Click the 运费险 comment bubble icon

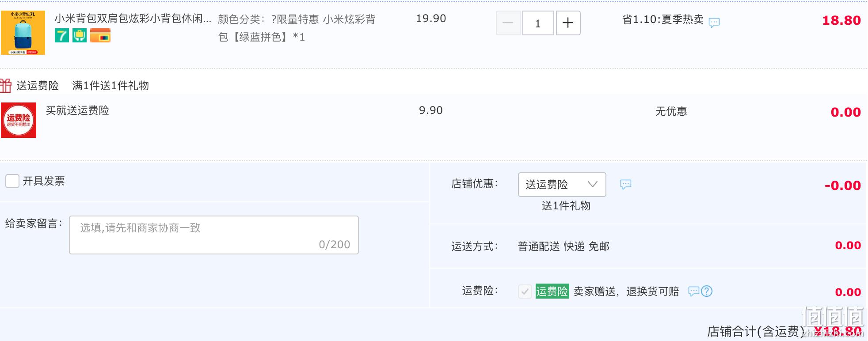[693, 291]
